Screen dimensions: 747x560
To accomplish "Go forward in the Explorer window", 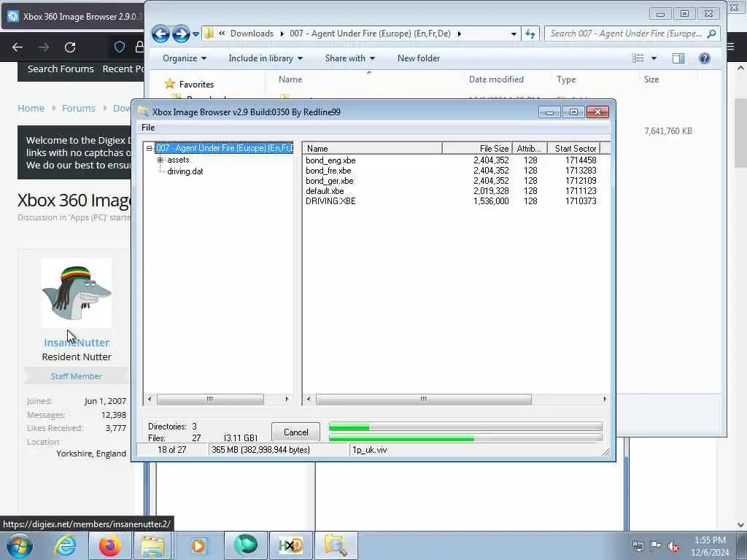I will (x=181, y=34).
